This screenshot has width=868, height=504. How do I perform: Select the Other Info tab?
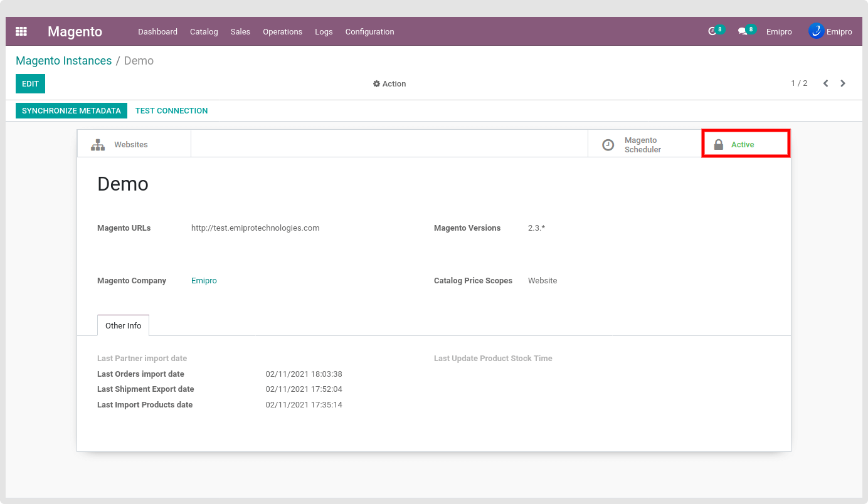(123, 325)
